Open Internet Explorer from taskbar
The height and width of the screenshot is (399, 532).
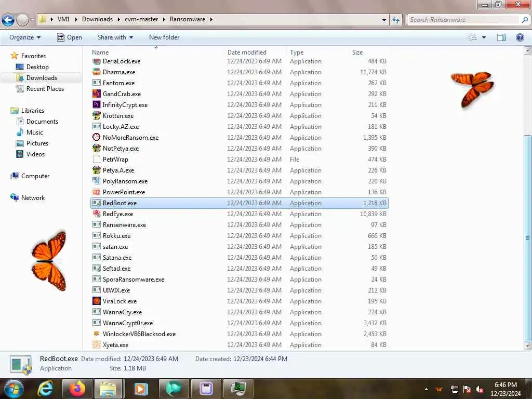pyautogui.click(x=46, y=389)
